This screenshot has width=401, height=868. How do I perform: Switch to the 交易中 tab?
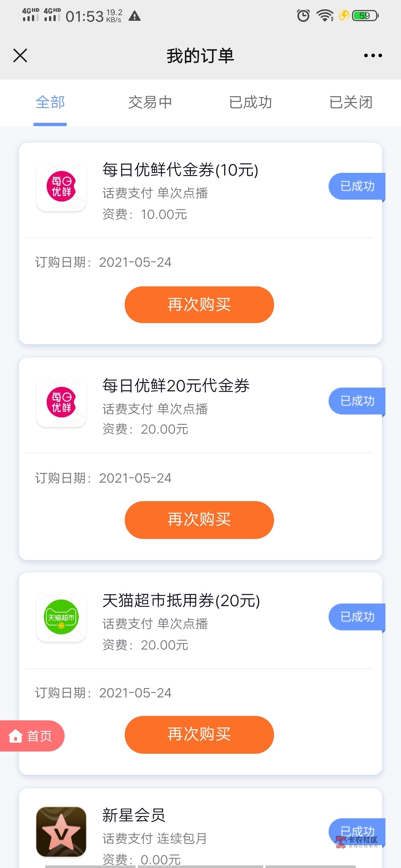click(150, 102)
